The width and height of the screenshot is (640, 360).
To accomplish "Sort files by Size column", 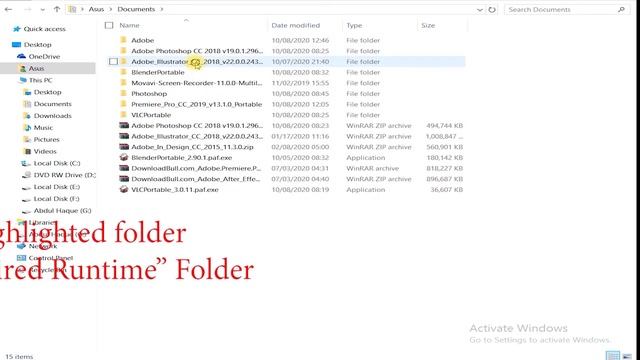I will [x=428, y=25].
